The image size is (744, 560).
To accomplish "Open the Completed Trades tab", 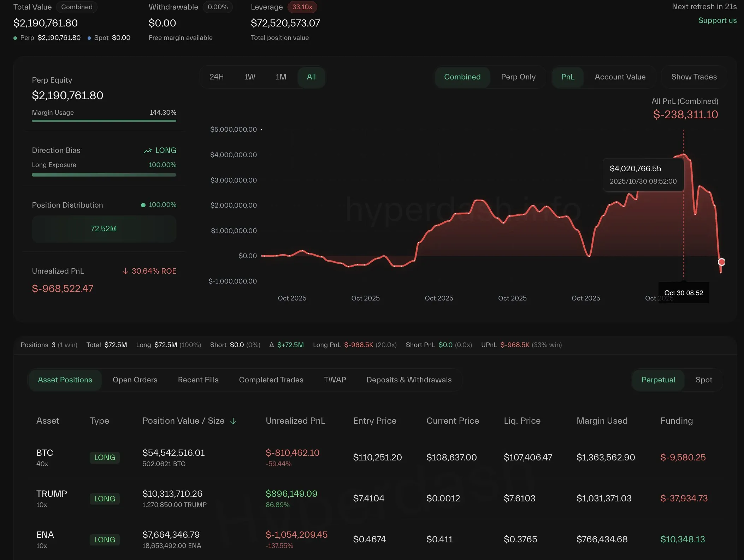I will coord(271,380).
